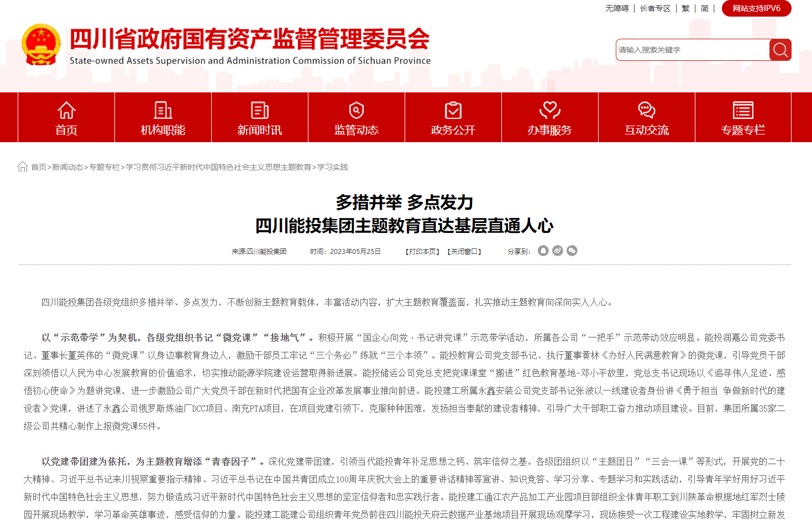Open the 政务公开 menu label

pos(453,130)
